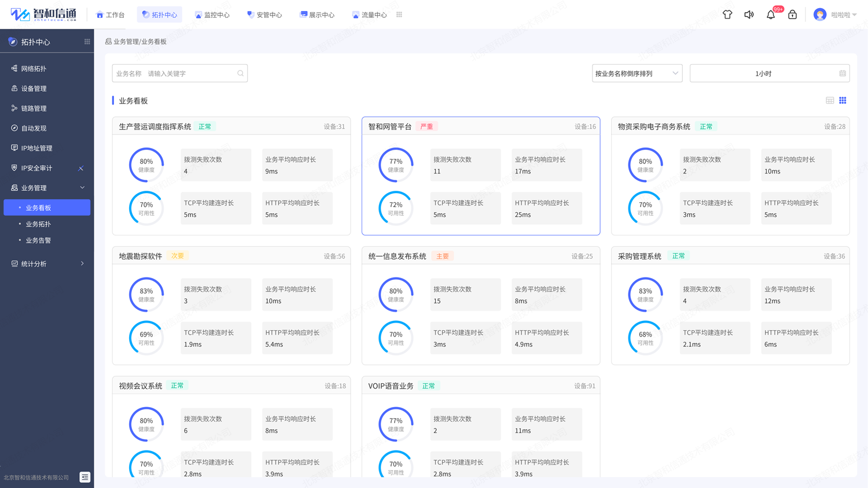This screenshot has height=488, width=868.
Task: Open the 采购管理系统 card title
Action: pos(639,256)
